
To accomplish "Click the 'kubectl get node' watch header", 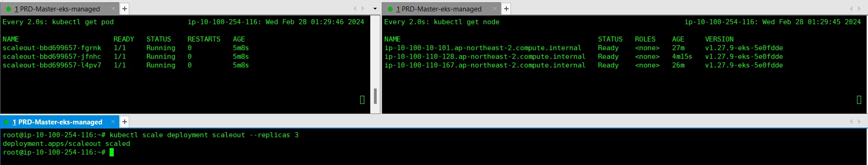I will (442, 22).
